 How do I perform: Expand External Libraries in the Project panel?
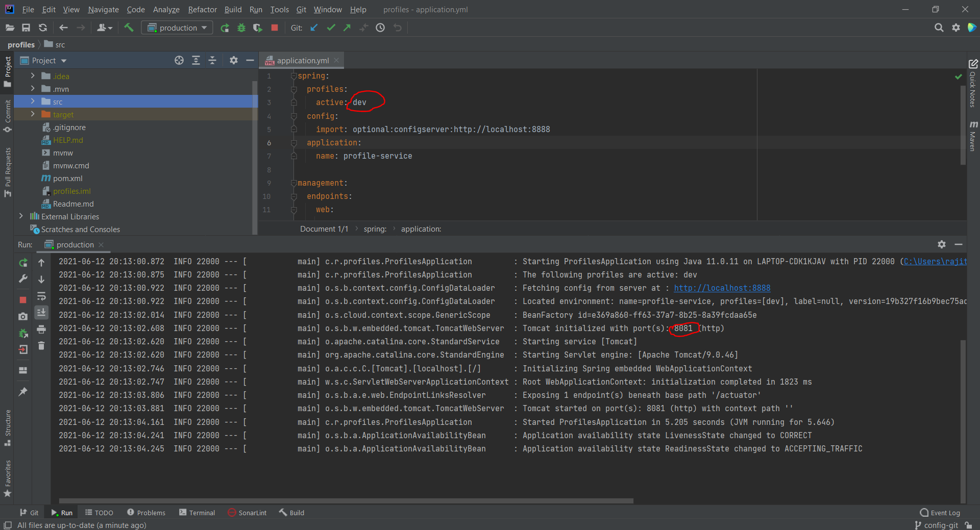(21, 216)
